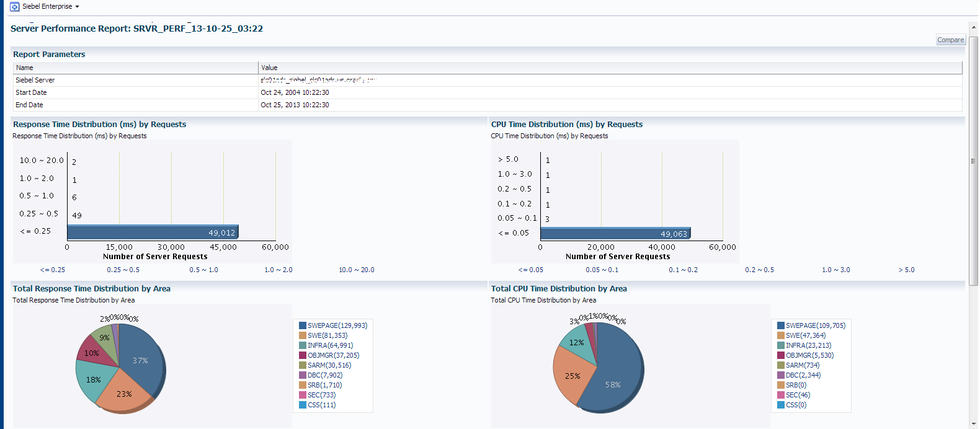980x429 pixels.
Task: Click the <= 0.25 response time link
Action: pos(52,270)
